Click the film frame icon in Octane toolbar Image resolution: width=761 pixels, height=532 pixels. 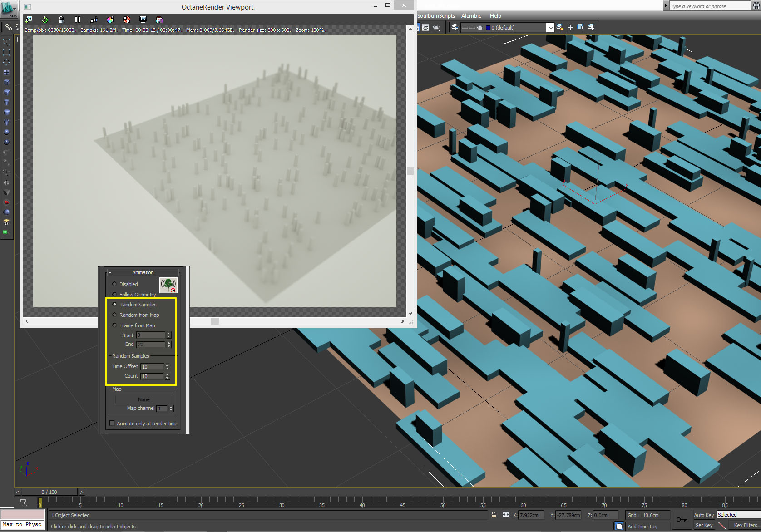(159, 20)
